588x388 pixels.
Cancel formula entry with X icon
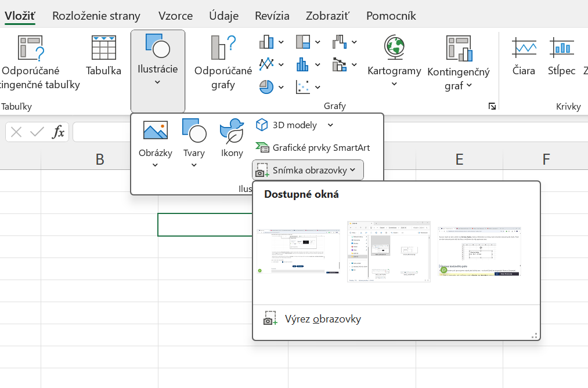click(16, 132)
